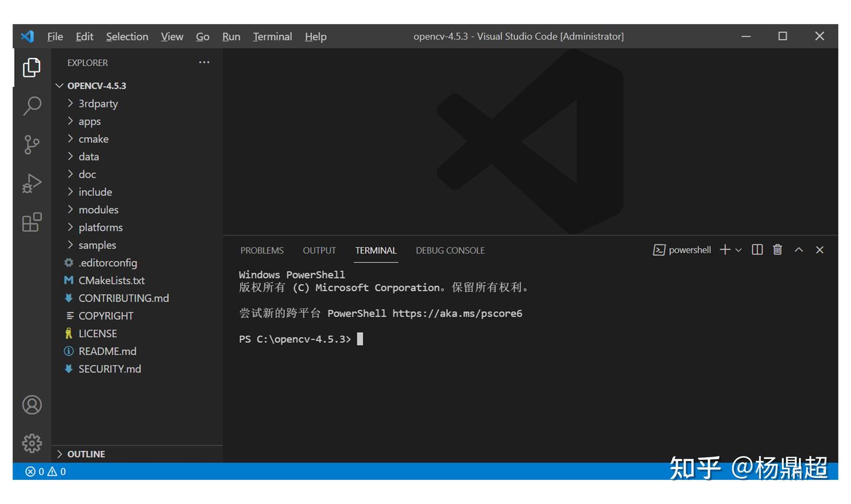Click the Accounts icon
This screenshot has height=504, width=851.
(x=31, y=405)
